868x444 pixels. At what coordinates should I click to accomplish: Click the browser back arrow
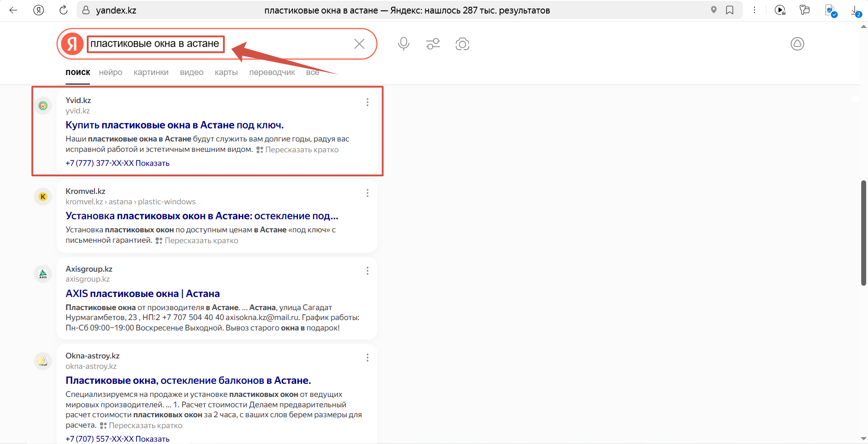pos(14,10)
